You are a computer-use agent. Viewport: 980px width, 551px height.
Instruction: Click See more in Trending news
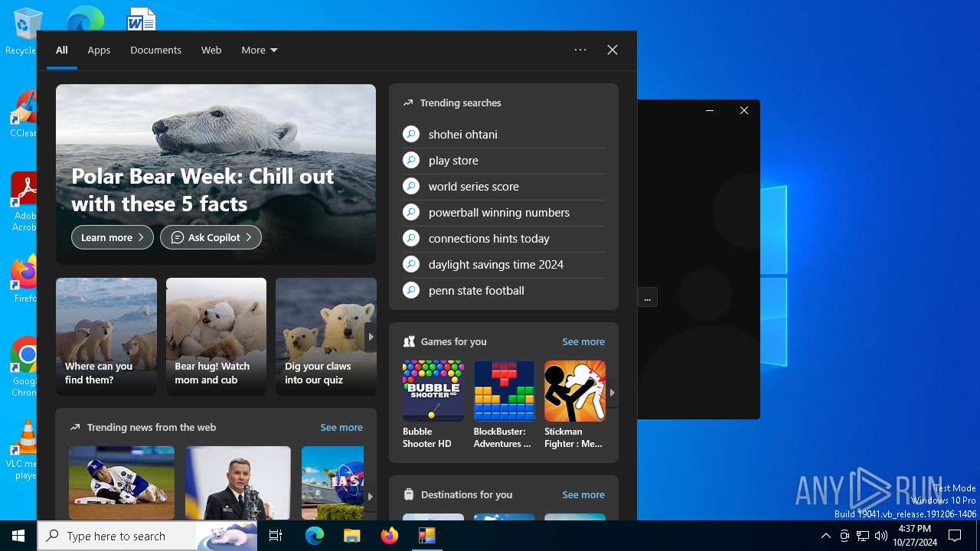pyautogui.click(x=341, y=428)
